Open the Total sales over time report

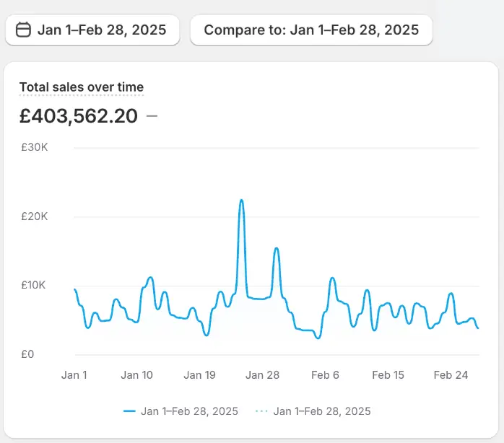click(x=81, y=87)
